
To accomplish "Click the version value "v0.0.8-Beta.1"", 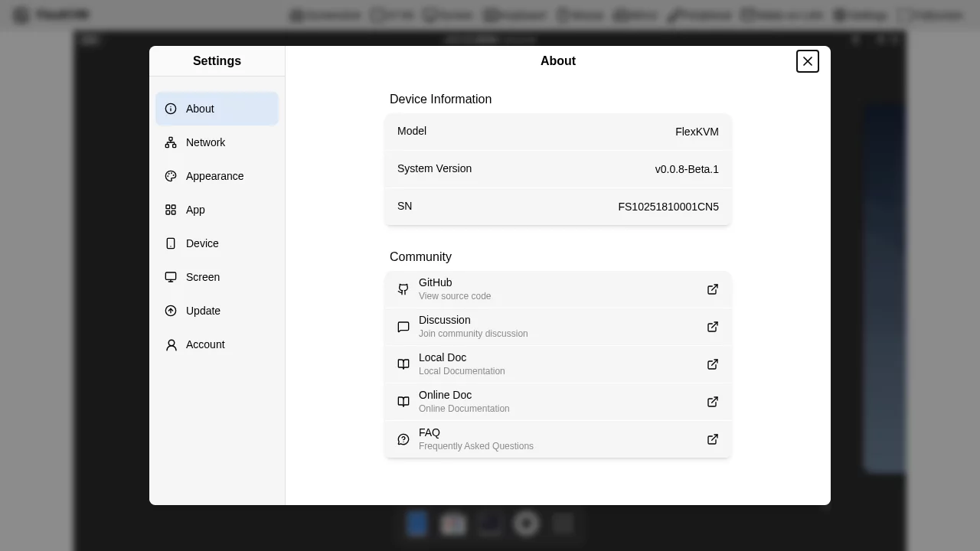I will [687, 169].
